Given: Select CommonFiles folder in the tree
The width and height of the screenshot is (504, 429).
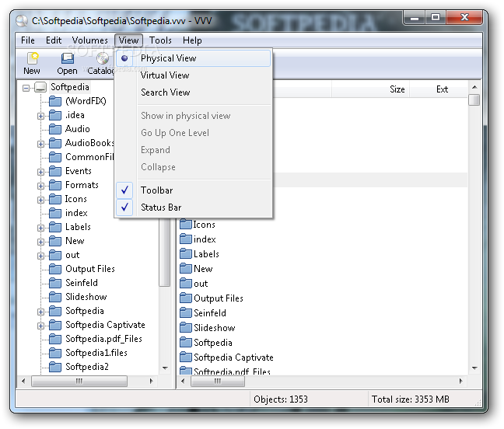Looking at the screenshot, I should point(89,157).
